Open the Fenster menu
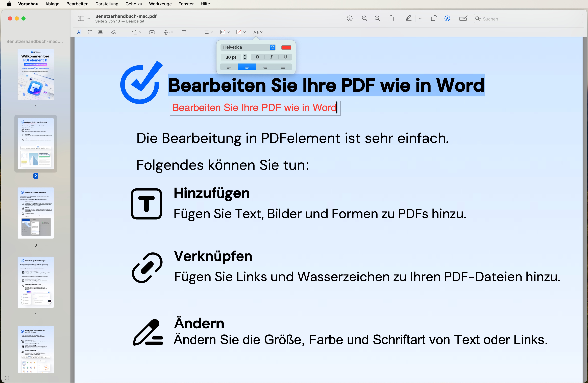 (186, 4)
